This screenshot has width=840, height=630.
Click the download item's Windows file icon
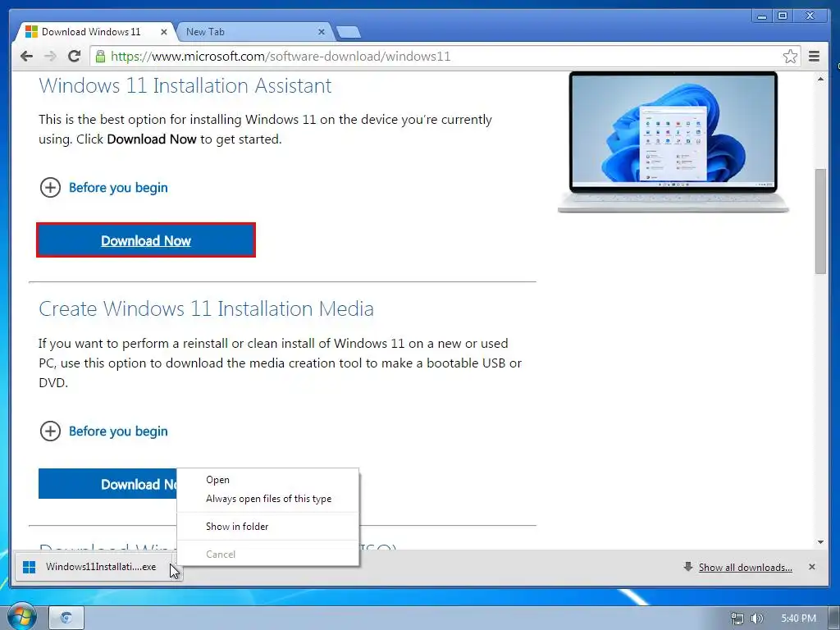[30, 567]
